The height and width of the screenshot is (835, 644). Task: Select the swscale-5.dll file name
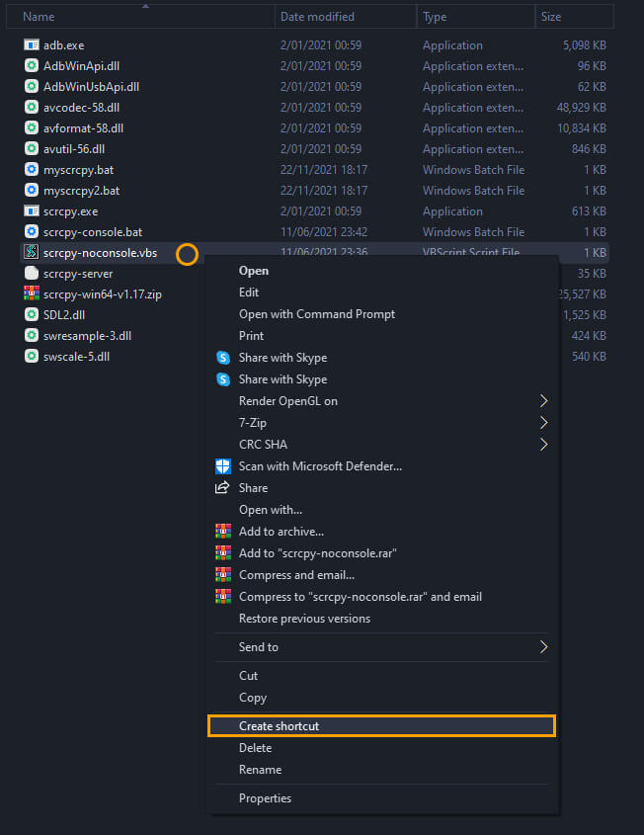coord(77,357)
